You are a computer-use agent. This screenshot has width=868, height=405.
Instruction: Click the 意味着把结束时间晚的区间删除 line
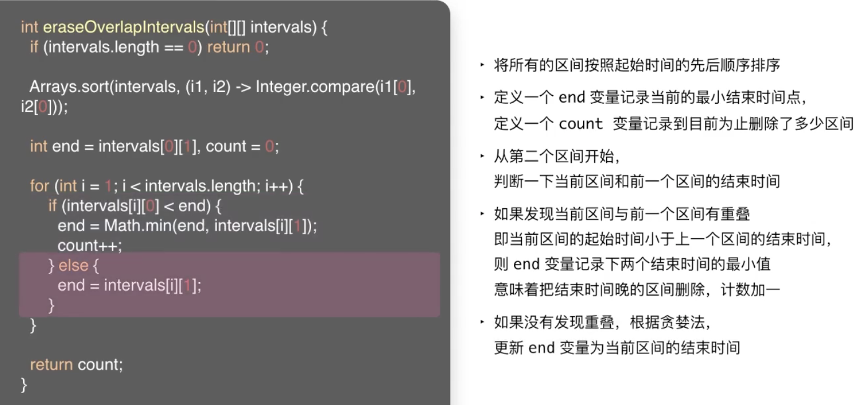point(637,290)
